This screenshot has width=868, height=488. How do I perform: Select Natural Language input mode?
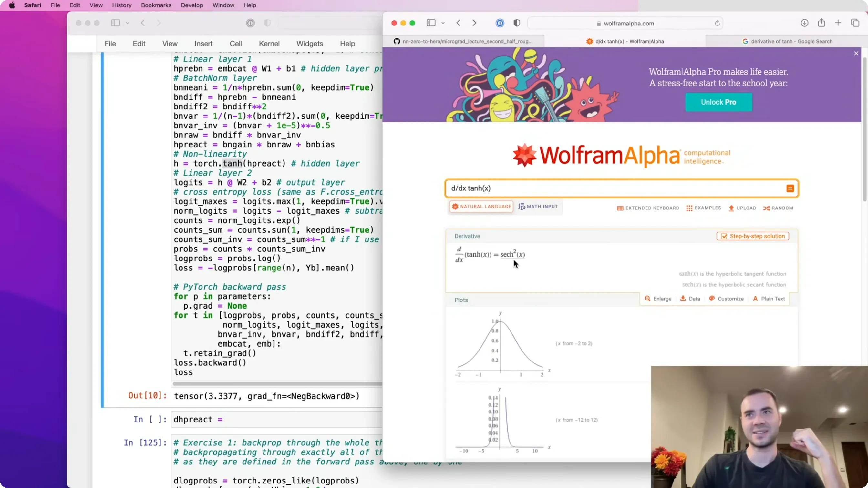tap(481, 207)
